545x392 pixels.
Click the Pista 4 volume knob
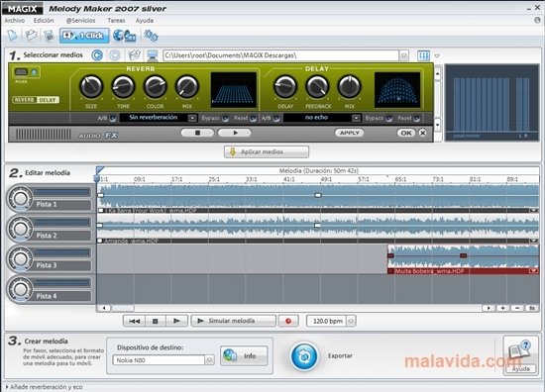[x=20, y=289]
